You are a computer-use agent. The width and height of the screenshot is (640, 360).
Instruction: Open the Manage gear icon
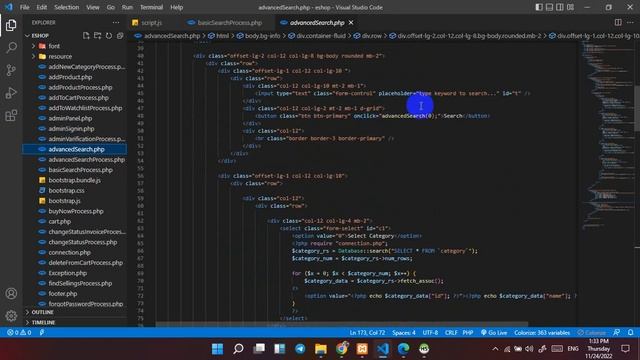tap(11, 316)
